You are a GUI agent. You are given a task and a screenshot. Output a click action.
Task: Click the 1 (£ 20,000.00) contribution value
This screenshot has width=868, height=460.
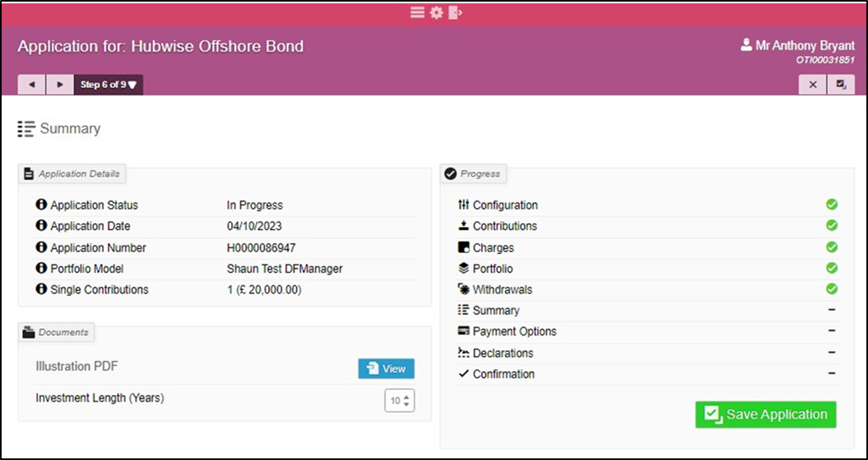pos(264,289)
